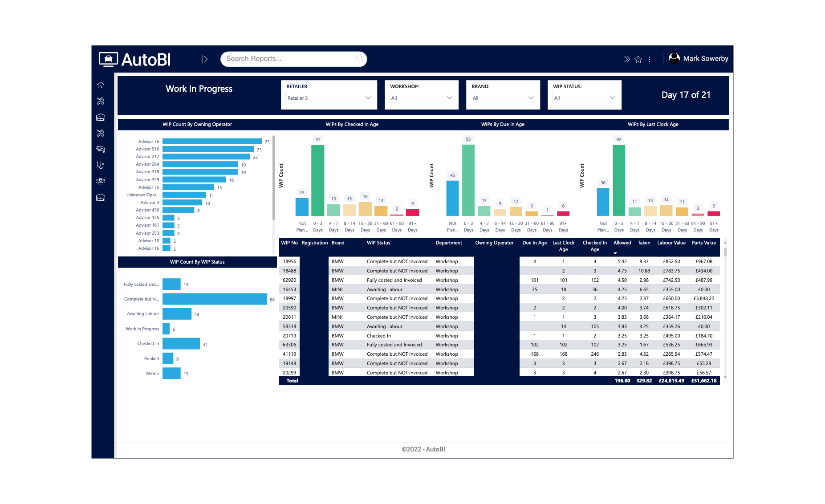Toggle the favorite star in the top bar
Screen dimensions: 825x504
[x=638, y=59]
